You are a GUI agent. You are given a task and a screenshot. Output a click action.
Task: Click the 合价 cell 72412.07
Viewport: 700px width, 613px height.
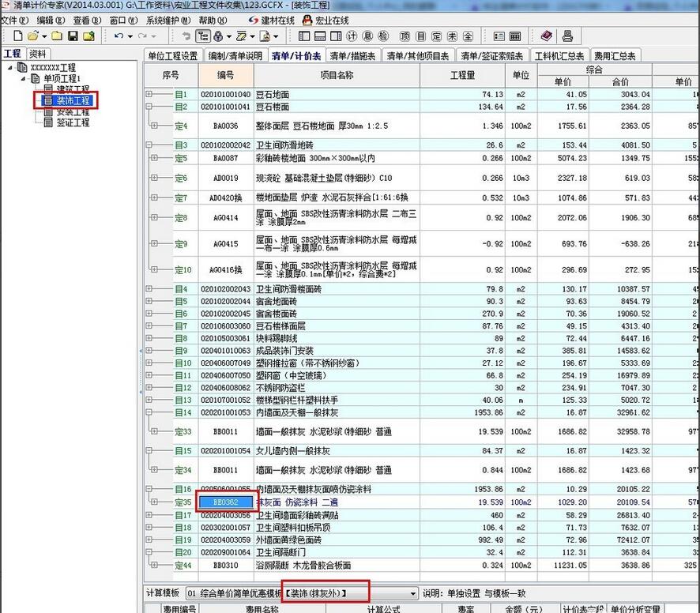[620, 540]
